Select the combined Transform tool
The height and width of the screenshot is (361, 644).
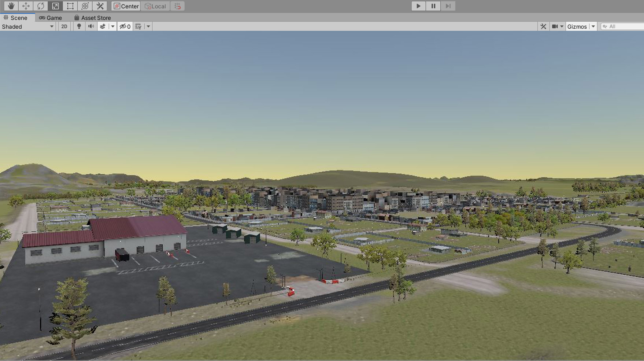pyautogui.click(x=85, y=6)
